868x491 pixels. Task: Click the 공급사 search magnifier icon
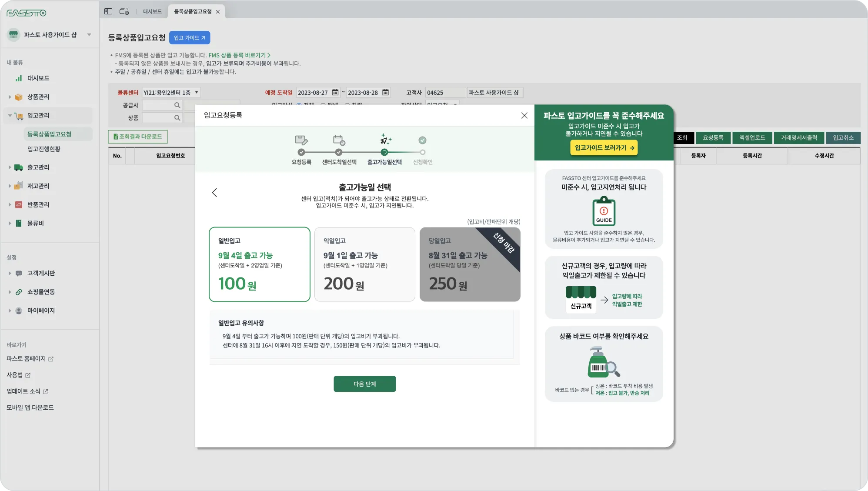pyautogui.click(x=177, y=105)
